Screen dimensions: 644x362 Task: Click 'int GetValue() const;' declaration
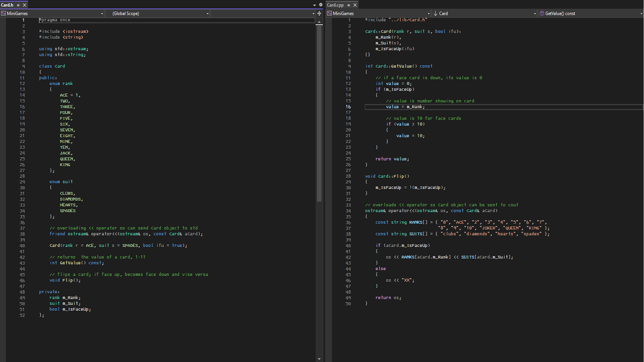pyautogui.click(x=77, y=263)
